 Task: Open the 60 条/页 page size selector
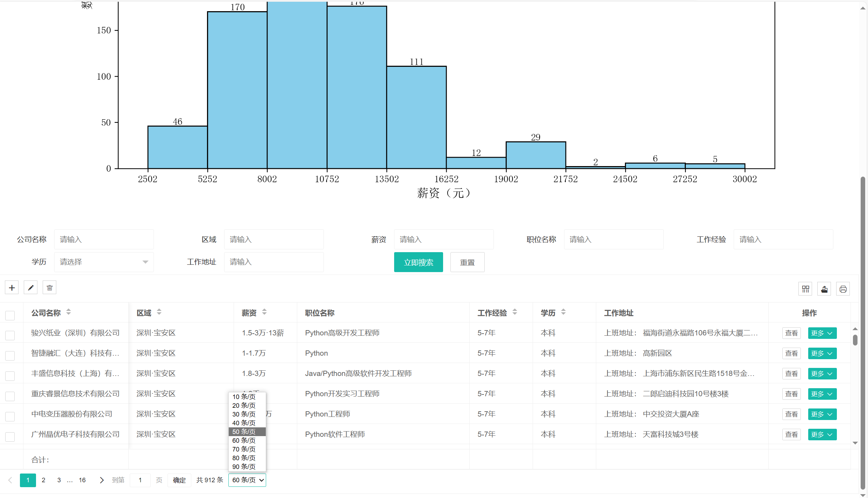(x=247, y=480)
